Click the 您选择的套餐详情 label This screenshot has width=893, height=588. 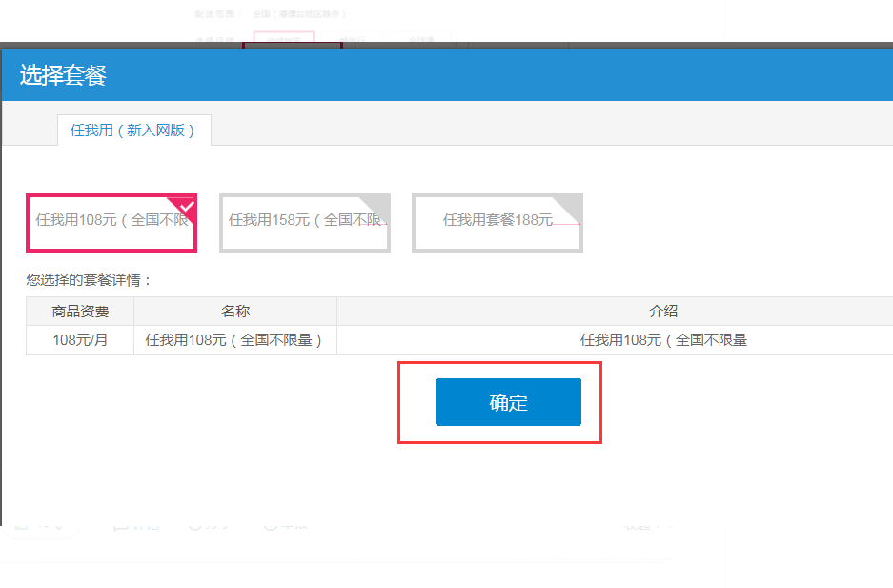[x=89, y=280]
